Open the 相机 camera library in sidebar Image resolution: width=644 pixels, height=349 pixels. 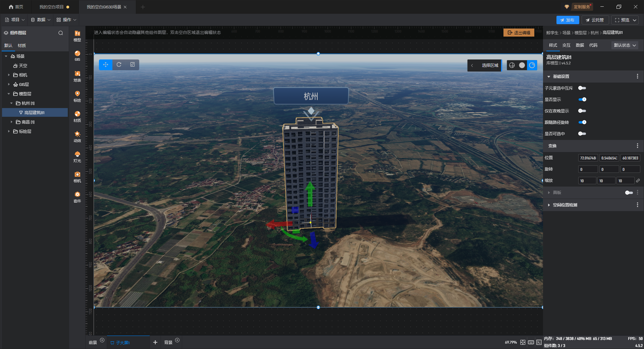pos(77,177)
